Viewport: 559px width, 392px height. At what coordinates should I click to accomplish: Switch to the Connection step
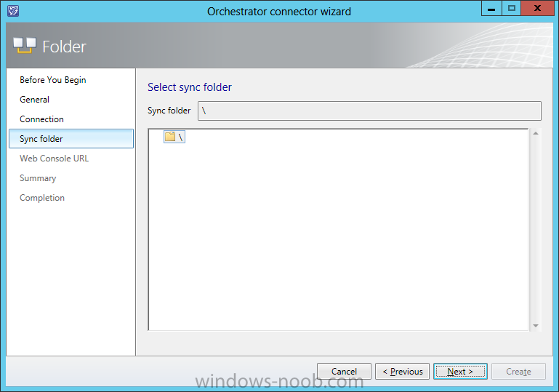pos(41,119)
